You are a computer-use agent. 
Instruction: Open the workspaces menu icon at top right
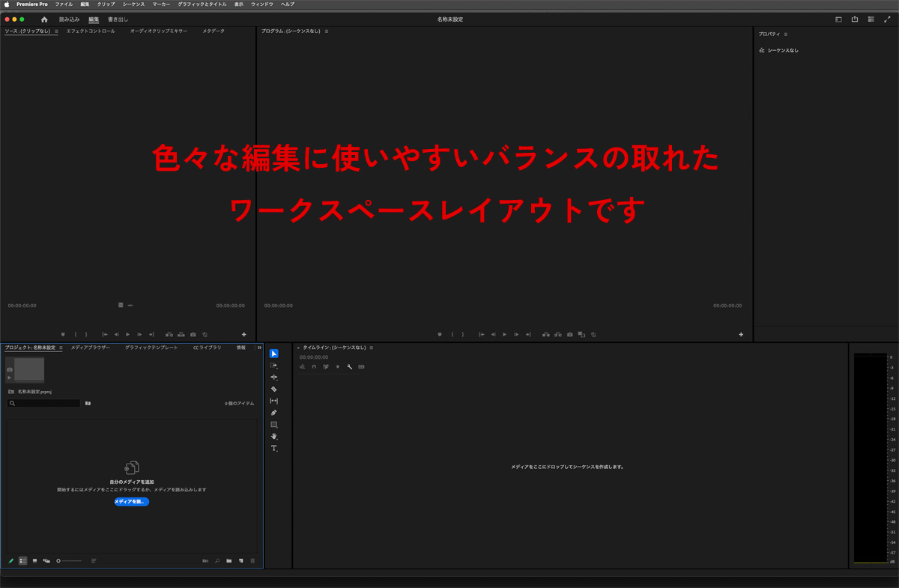click(871, 19)
